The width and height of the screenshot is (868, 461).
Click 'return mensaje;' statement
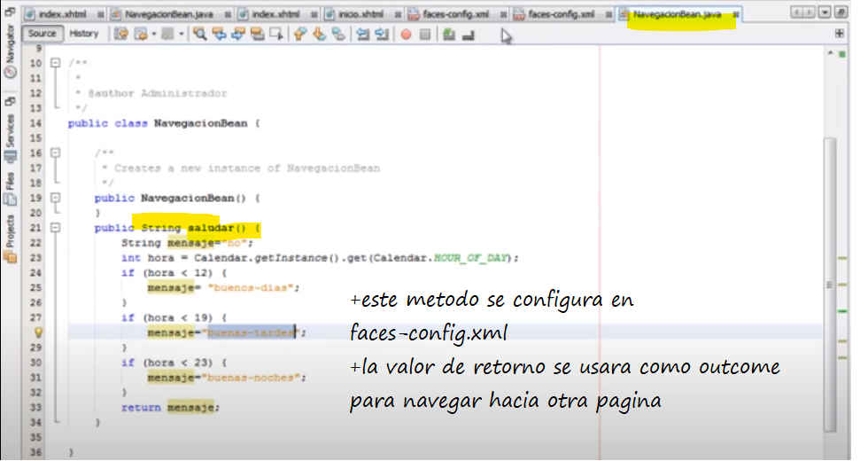pyautogui.click(x=170, y=407)
